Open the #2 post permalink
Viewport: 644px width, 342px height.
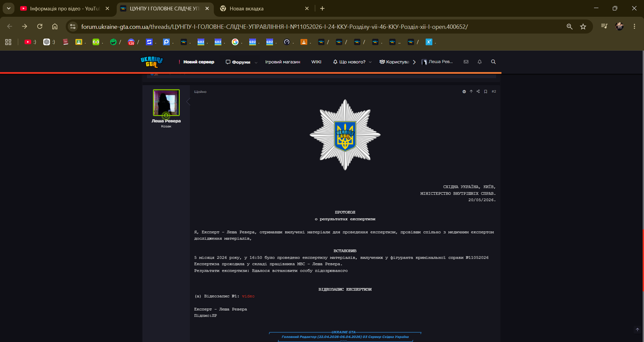(494, 92)
